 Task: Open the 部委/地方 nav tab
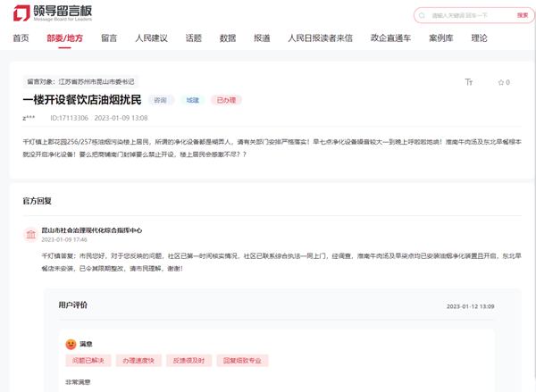click(64, 38)
